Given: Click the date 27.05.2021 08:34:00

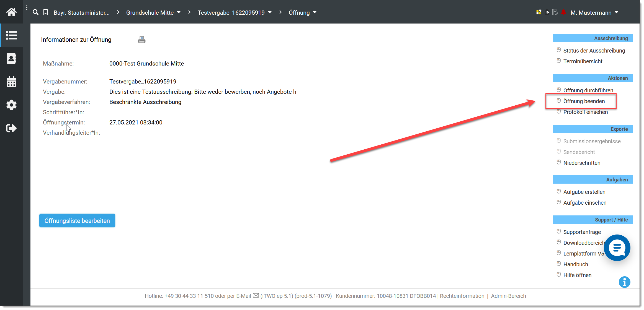Looking at the screenshot, I should click(136, 123).
